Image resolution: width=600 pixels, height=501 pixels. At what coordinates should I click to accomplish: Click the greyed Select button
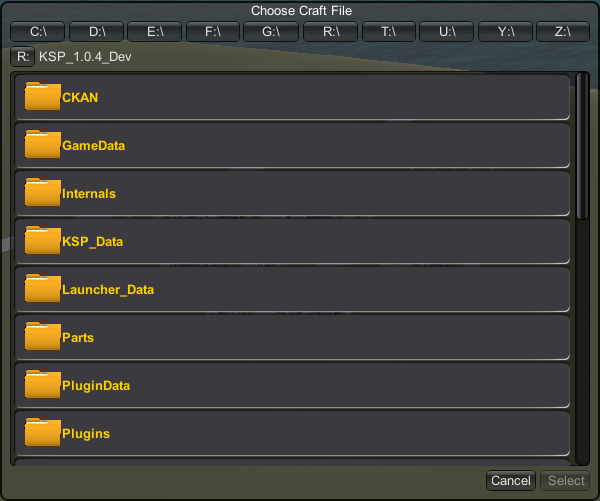[565, 480]
